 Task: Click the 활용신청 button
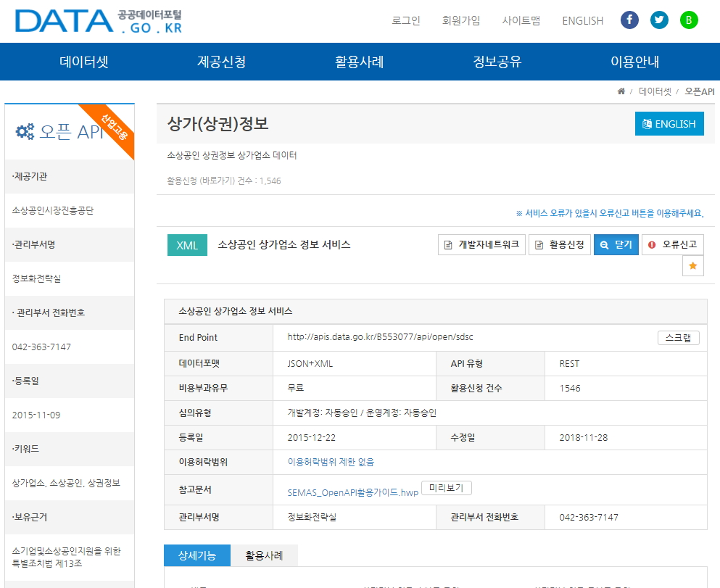pyautogui.click(x=559, y=244)
